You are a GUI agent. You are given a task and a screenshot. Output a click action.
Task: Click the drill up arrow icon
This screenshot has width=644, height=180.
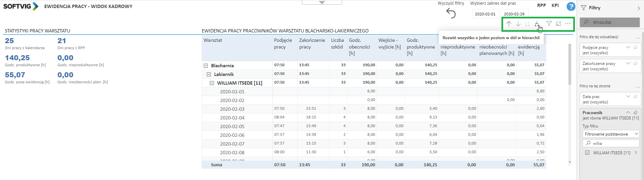pos(509,24)
